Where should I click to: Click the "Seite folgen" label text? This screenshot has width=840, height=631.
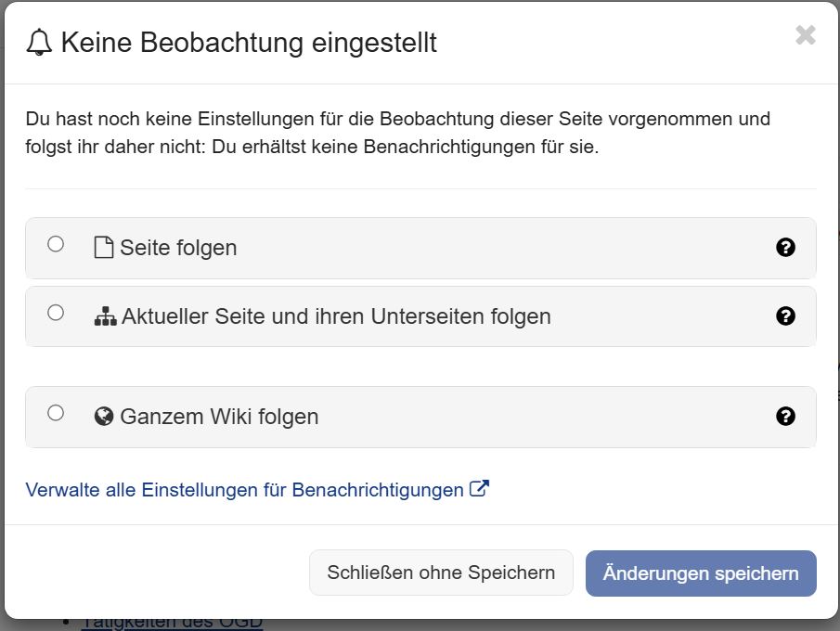178,248
